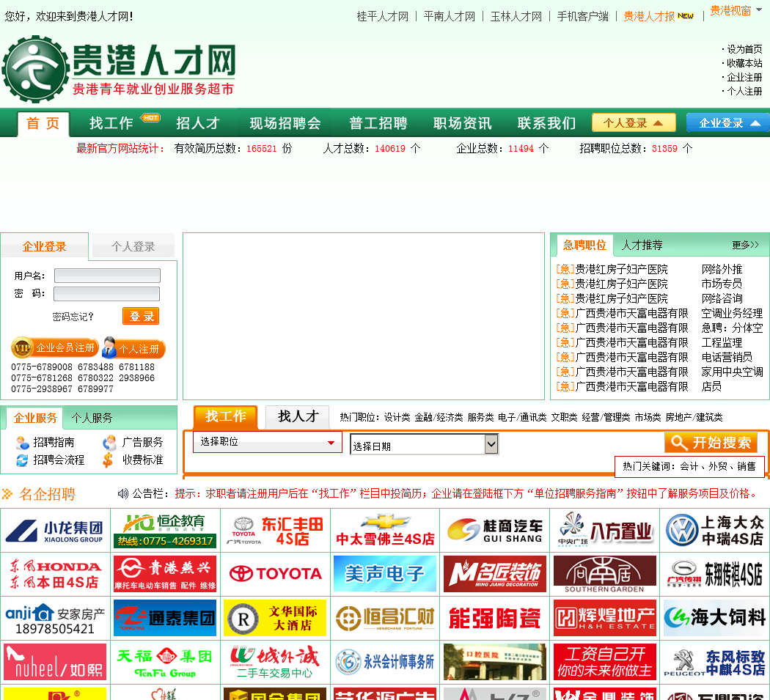Open the 职场资讯 navigation item
Image resolution: width=770 pixels, height=700 pixels.
pos(463,122)
